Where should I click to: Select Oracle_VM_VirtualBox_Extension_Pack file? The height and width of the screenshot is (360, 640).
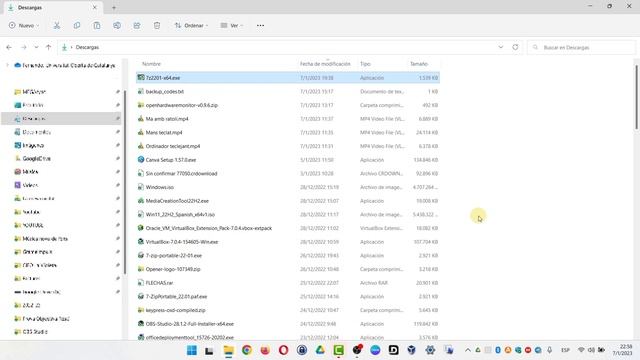click(288, 228)
